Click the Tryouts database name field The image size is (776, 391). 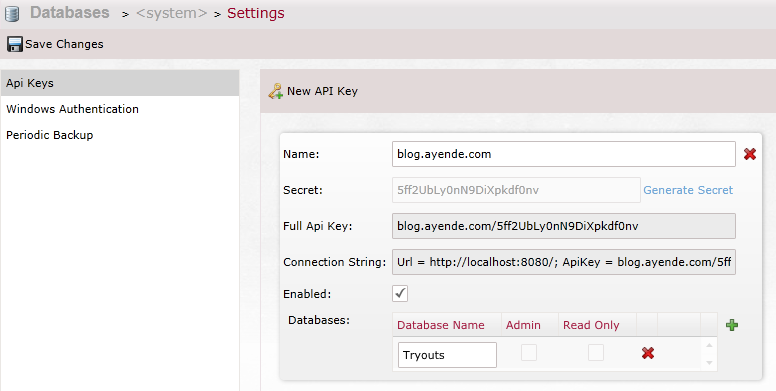click(447, 355)
